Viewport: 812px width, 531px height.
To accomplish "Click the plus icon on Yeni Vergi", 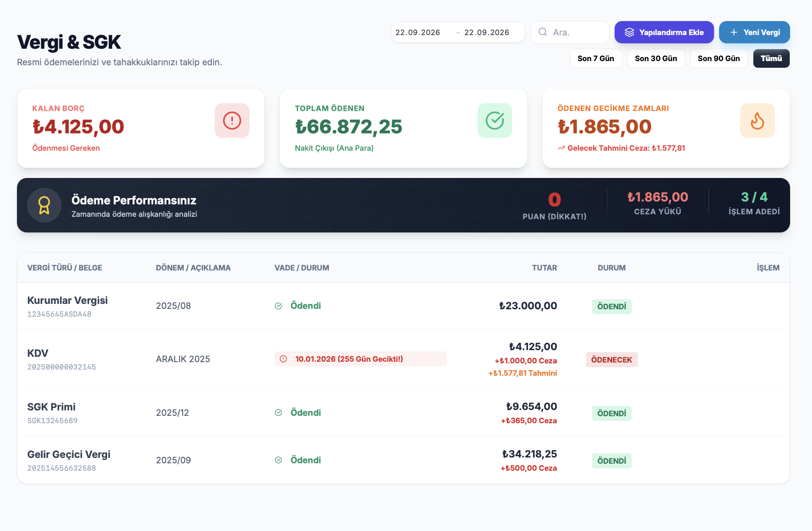I will click(x=734, y=32).
